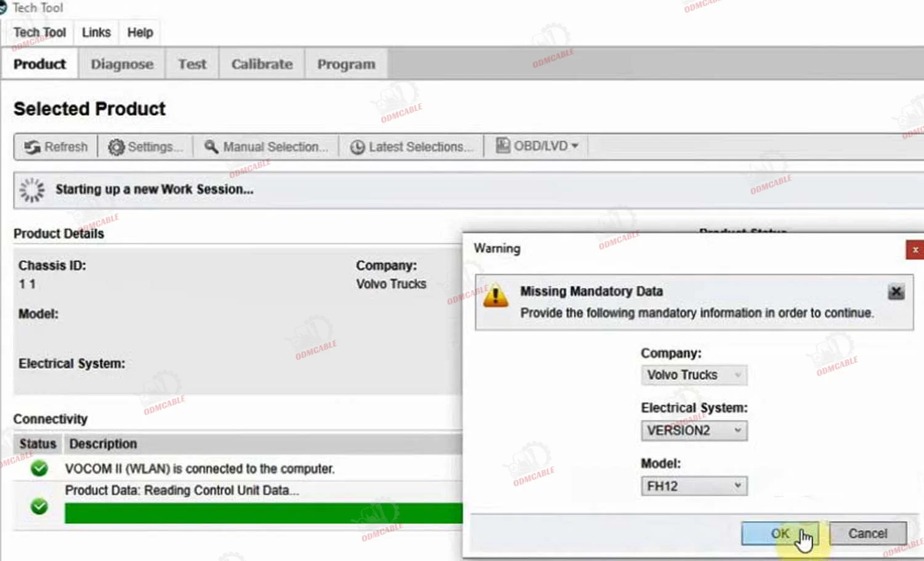The image size is (924, 561).
Task: Expand the Company dropdown showing Volvo Trucks
Action: pyautogui.click(x=694, y=375)
